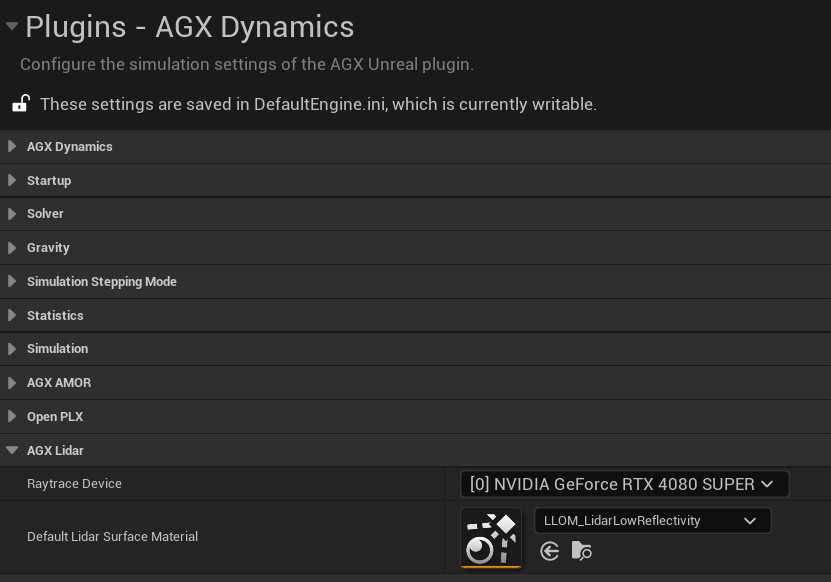Browse to asset in Content Browser icon

(x=582, y=551)
